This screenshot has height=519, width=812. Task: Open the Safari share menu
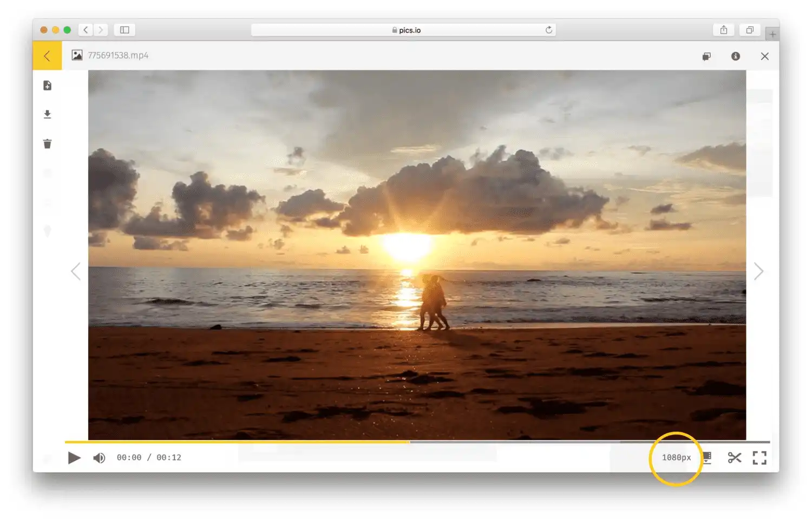724,30
